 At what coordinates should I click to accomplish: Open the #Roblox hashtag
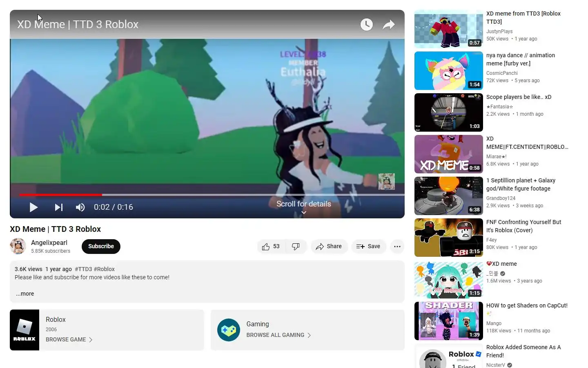pos(104,269)
